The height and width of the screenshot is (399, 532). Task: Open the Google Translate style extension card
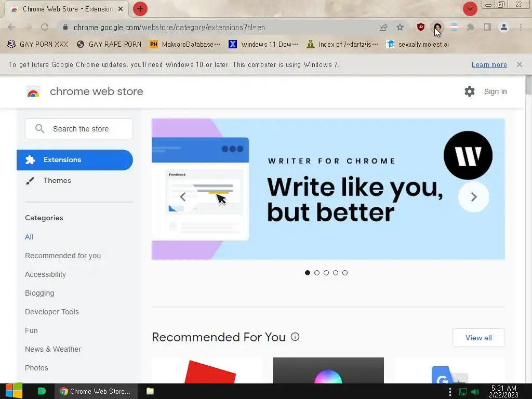(449, 370)
